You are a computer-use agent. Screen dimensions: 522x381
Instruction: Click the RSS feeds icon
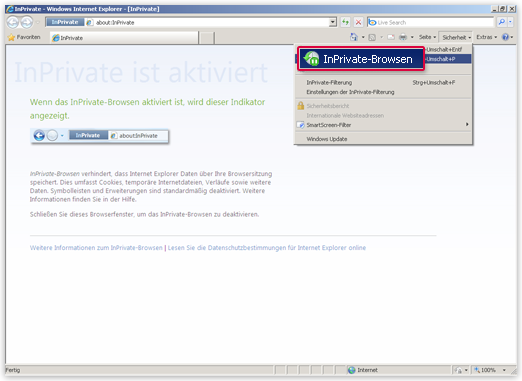(x=372, y=37)
